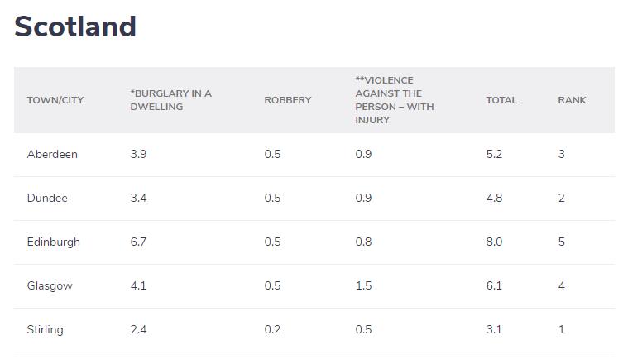
Task: Click the Burglary in a Dwelling header
Action: (x=171, y=100)
